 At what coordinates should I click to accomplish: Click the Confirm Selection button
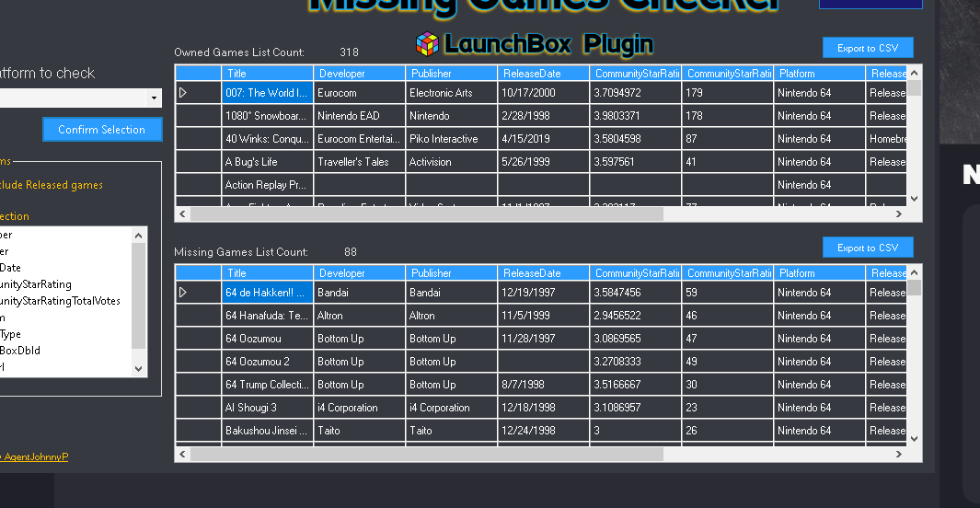[102, 130]
